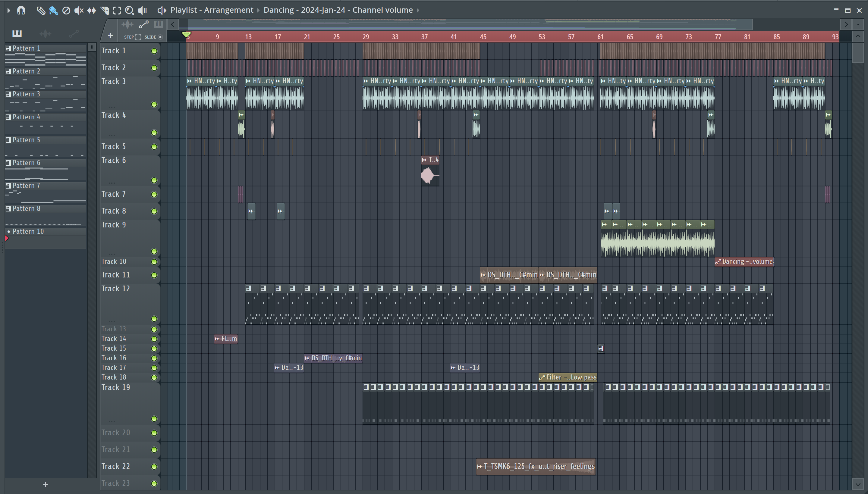Select the Delete tool
Screen dimensions: 868x494
point(66,11)
